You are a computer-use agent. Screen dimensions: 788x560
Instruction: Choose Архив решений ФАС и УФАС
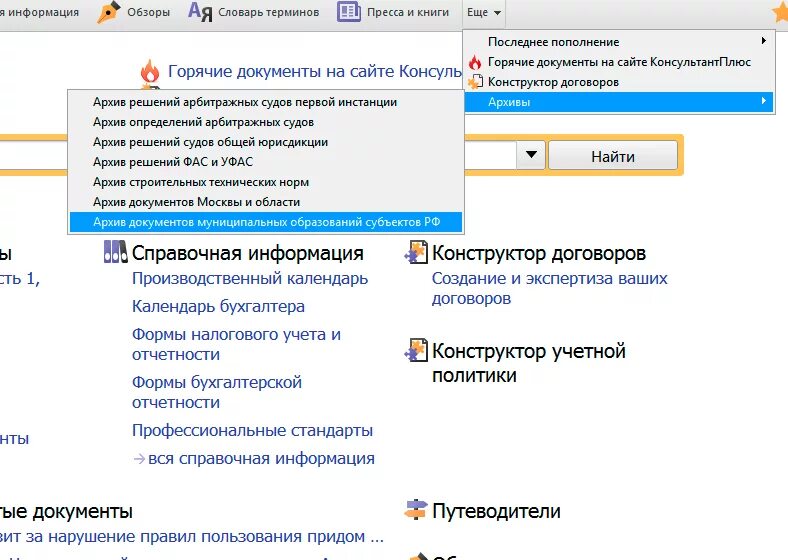point(266,162)
